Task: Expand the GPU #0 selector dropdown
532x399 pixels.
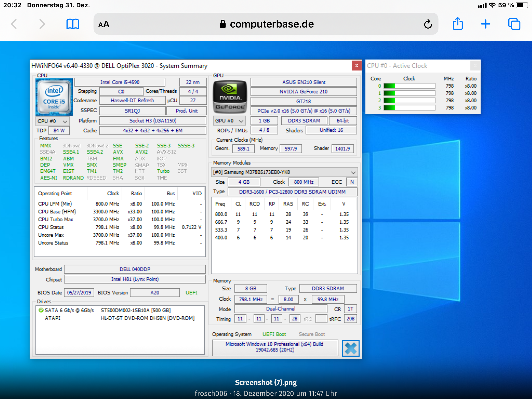Action: click(229, 121)
